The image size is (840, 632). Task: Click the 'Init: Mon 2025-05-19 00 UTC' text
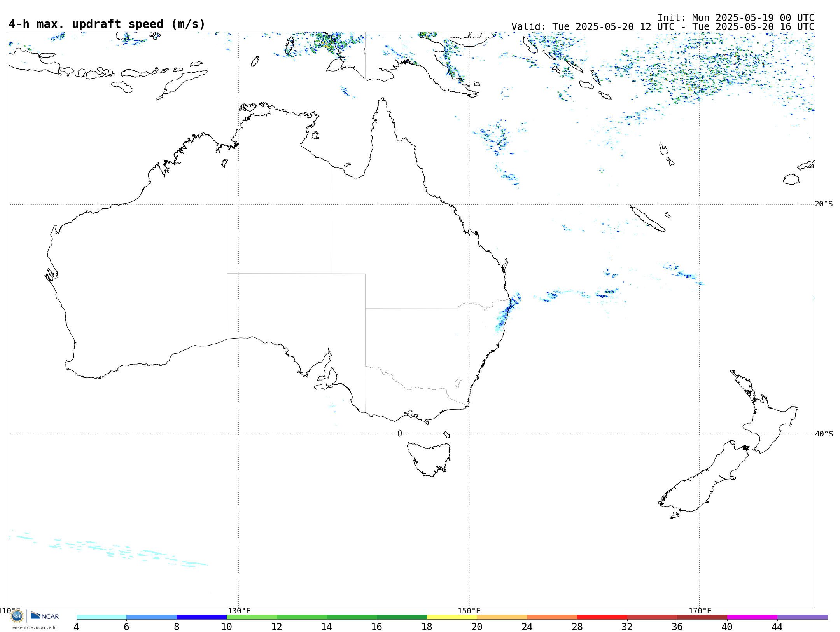(x=736, y=17)
